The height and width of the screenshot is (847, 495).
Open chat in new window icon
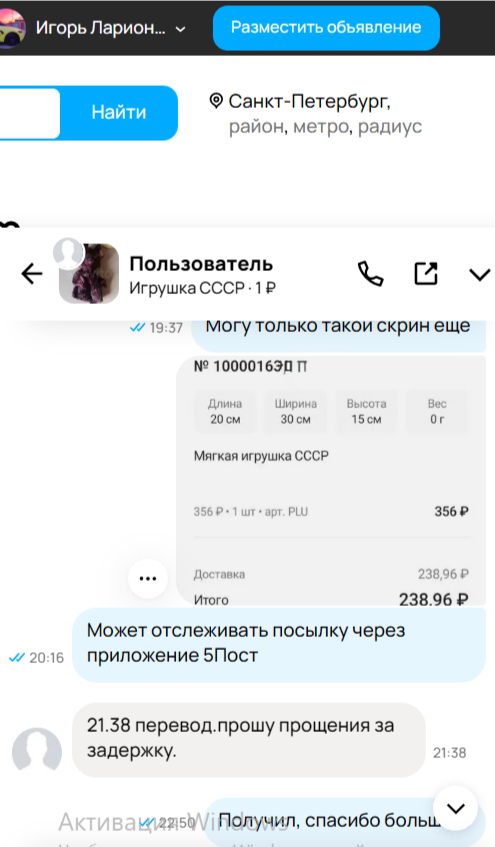coord(426,273)
